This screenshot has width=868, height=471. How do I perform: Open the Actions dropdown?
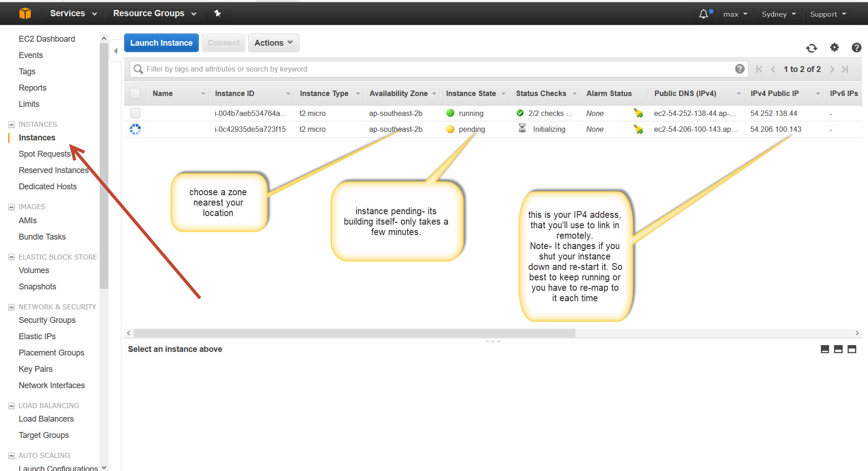tap(273, 43)
